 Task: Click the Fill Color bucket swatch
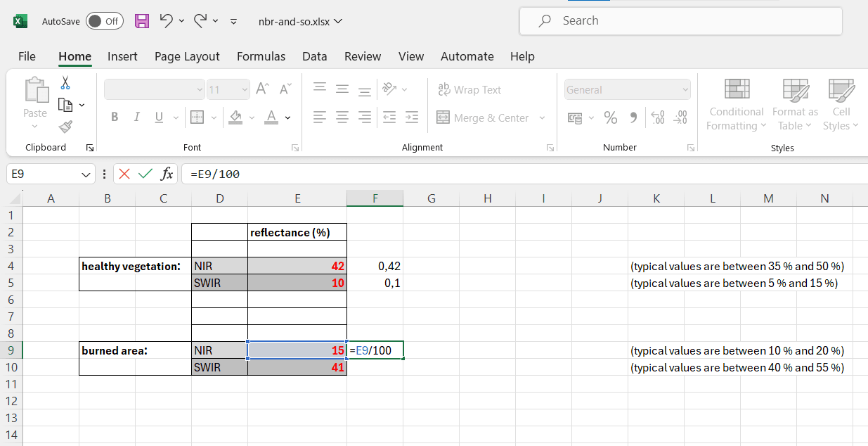236,117
